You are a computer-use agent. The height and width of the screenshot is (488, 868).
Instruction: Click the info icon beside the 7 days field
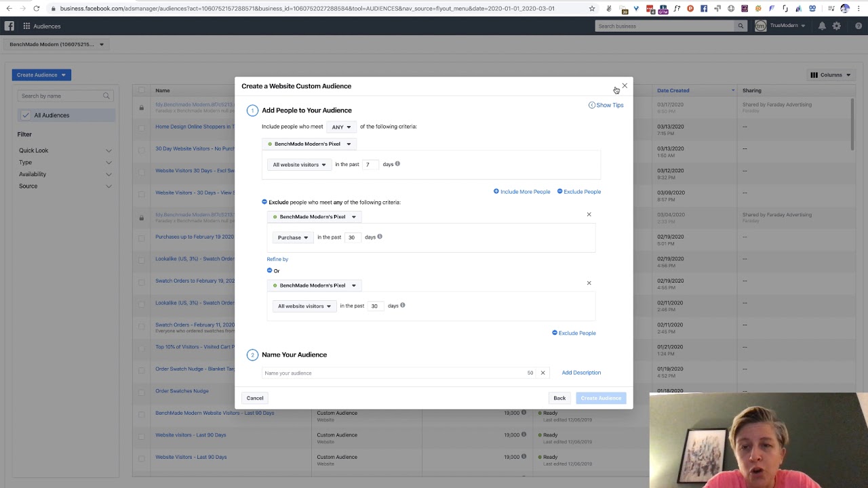397,164
